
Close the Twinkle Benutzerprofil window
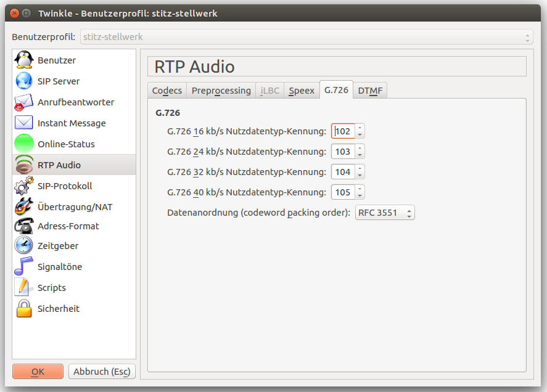[x=14, y=14]
